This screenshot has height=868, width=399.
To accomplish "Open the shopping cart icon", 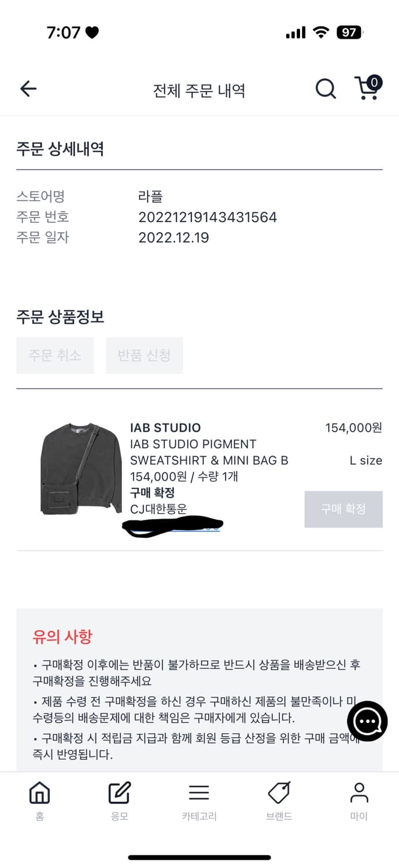I will pyautogui.click(x=367, y=89).
